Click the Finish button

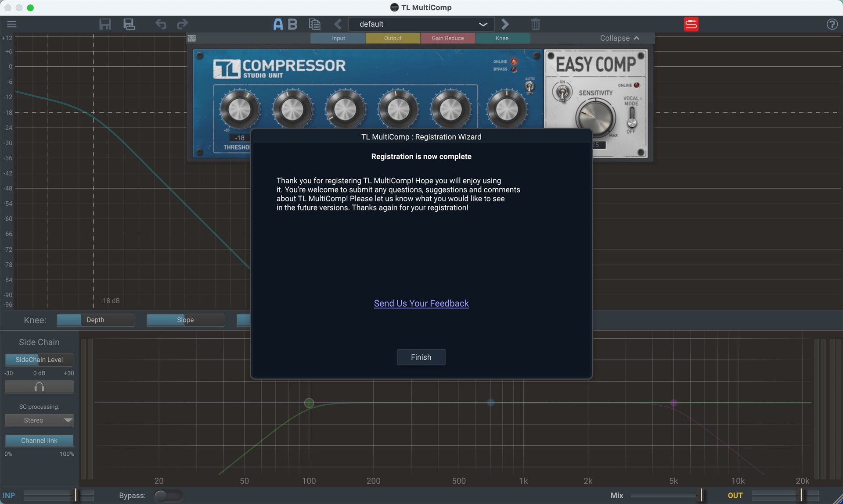coord(421,357)
